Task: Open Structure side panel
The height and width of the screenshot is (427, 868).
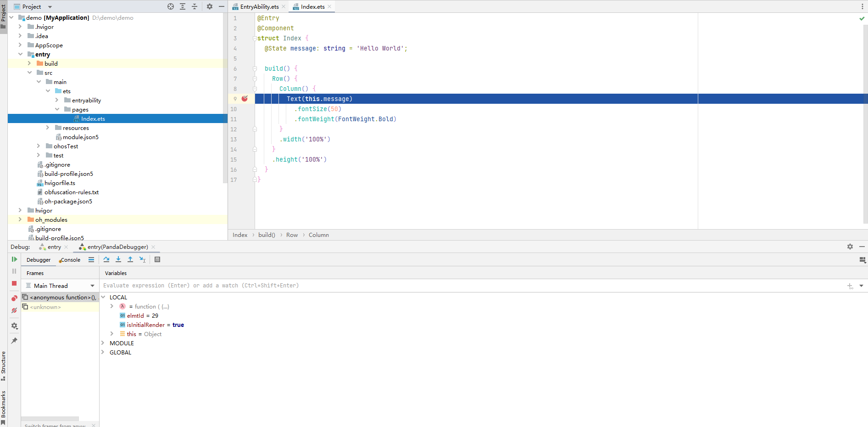Action: tap(3, 366)
